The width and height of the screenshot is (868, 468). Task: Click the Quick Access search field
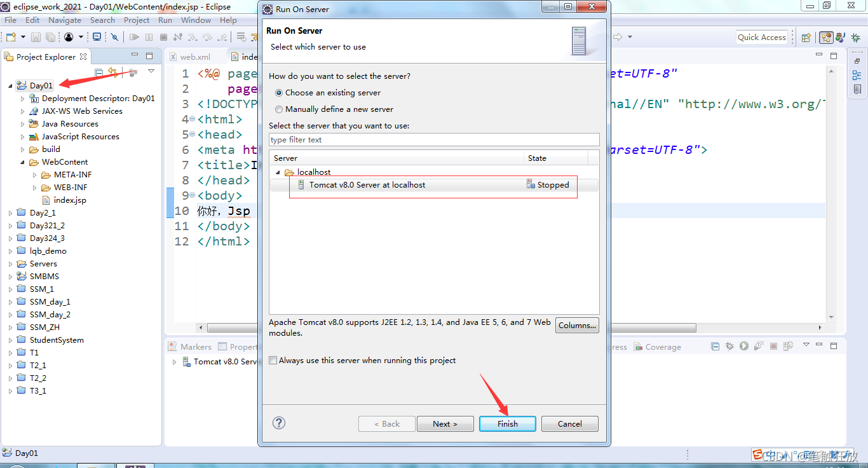click(x=762, y=38)
